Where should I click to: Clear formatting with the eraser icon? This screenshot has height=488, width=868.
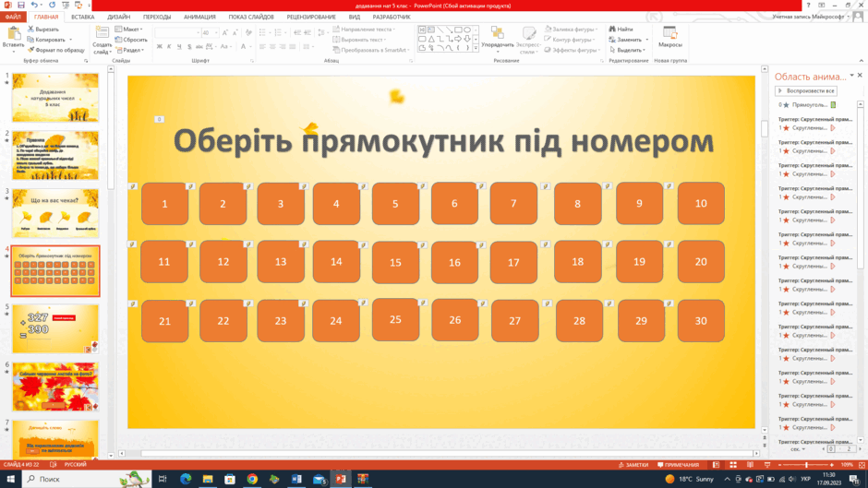coord(248,32)
